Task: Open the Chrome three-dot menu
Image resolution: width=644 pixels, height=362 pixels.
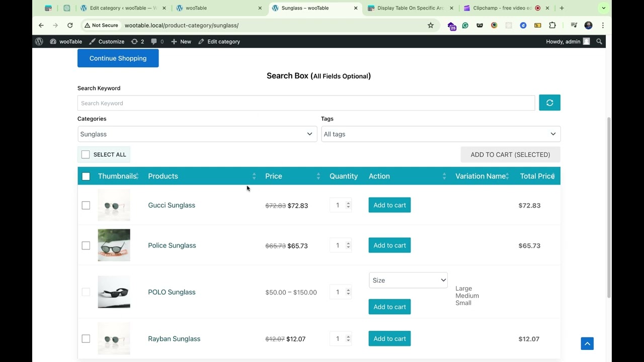Action: pyautogui.click(x=603, y=25)
